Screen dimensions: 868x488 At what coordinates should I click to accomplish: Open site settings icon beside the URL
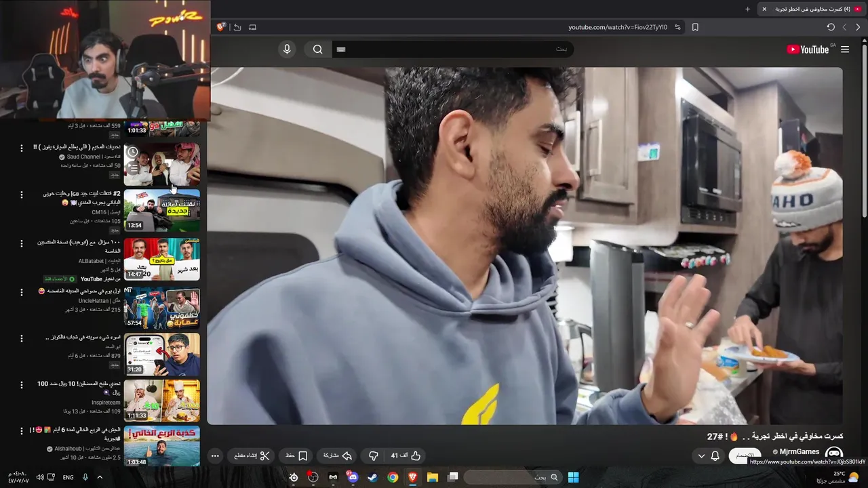coord(677,27)
